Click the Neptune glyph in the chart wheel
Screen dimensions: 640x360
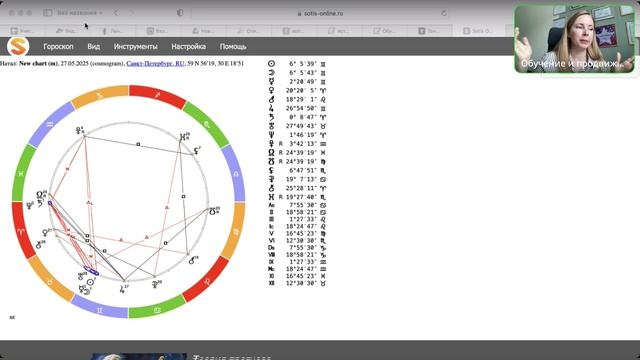pos(30,206)
